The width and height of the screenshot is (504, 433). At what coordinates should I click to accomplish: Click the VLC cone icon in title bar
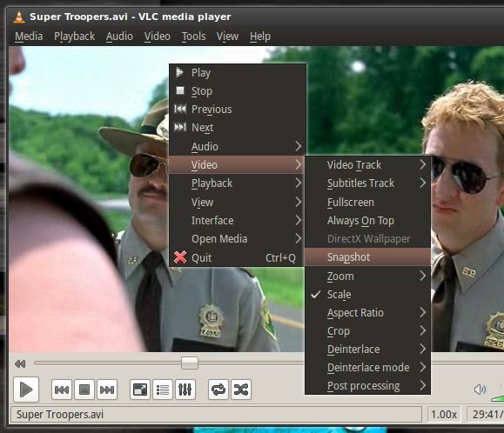tap(19, 17)
